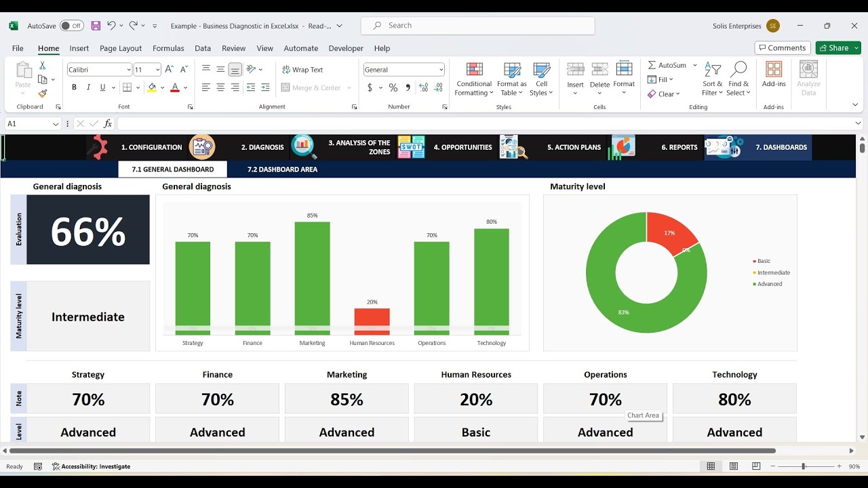Toggle Italic formatting
This screenshot has width=868, height=488.
(88, 87)
